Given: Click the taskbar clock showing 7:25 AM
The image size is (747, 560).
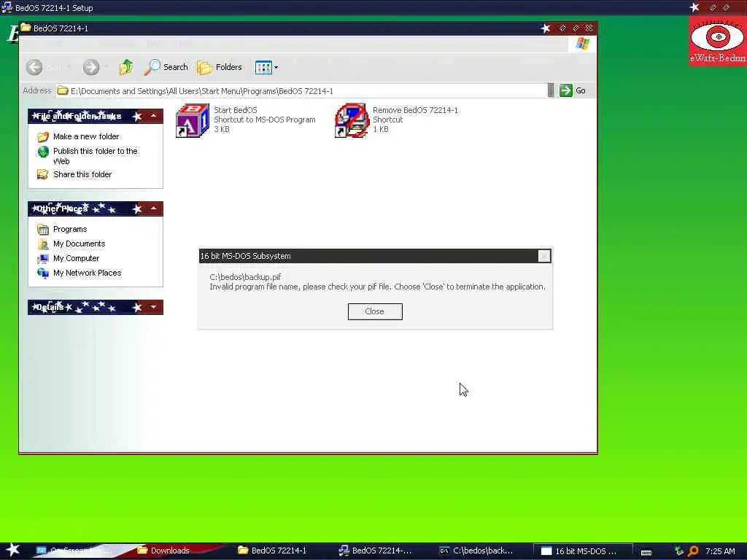Looking at the screenshot, I should (x=720, y=551).
